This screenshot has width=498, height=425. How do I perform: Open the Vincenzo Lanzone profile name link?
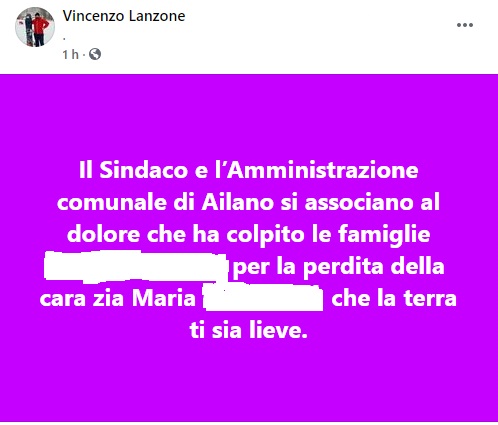coord(124,16)
